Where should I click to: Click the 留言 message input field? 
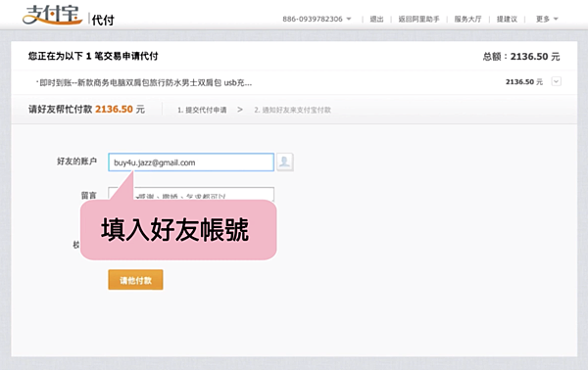click(191, 194)
